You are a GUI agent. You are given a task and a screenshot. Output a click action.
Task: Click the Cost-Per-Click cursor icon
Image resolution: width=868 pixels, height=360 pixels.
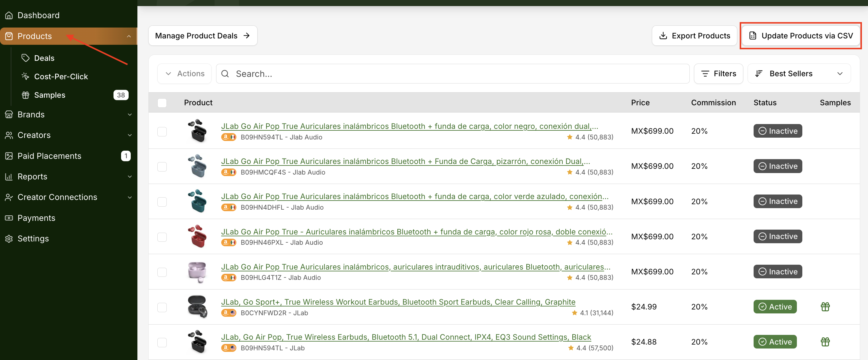pos(25,77)
